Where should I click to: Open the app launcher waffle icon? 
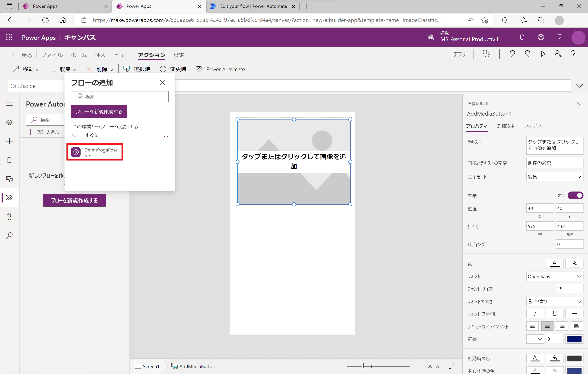tap(9, 37)
